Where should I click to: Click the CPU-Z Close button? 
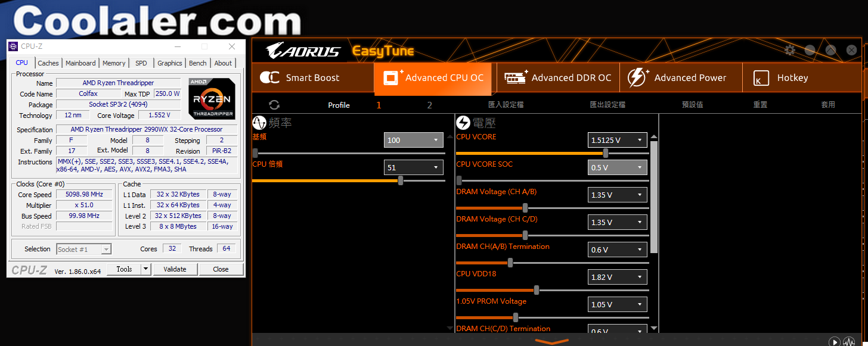coord(221,269)
